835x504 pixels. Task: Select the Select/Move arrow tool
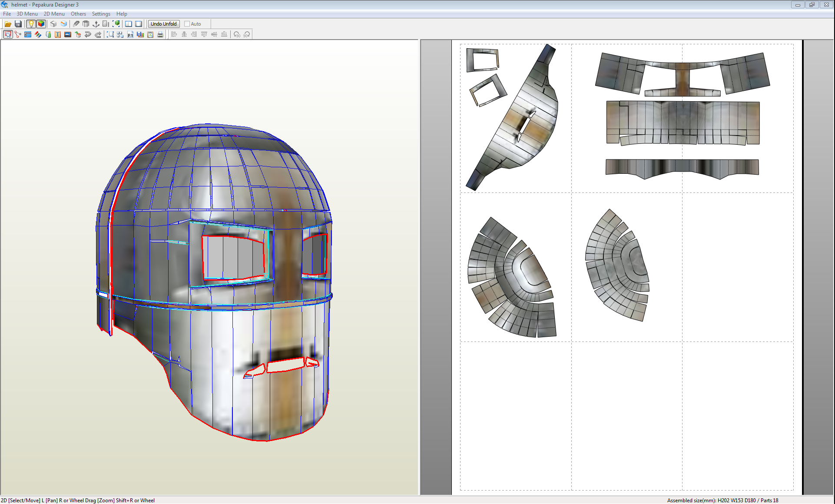(8, 34)
